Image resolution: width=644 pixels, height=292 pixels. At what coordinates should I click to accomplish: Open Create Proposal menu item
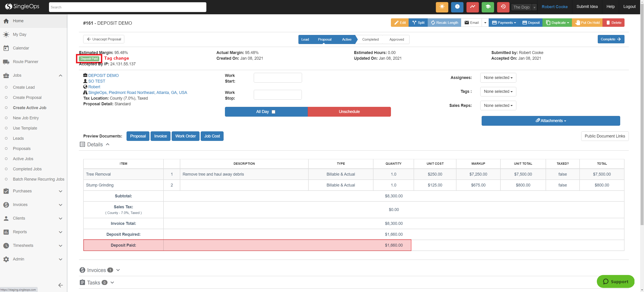[x=27, y=97]
